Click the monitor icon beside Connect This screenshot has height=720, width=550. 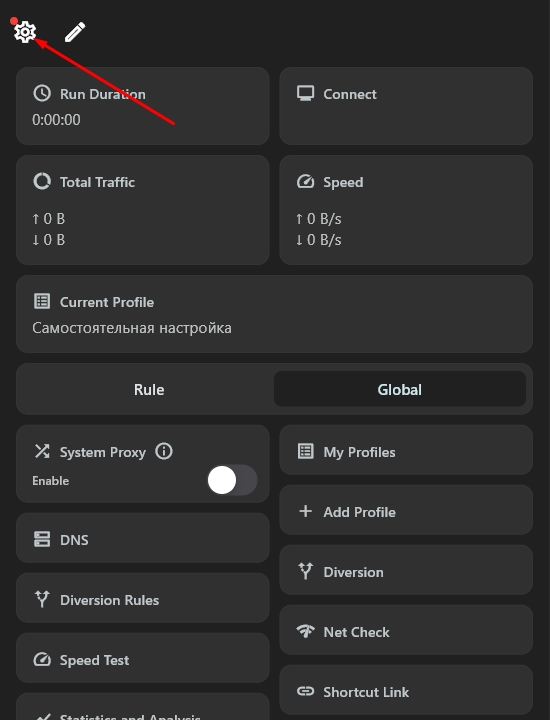[305, 93]
